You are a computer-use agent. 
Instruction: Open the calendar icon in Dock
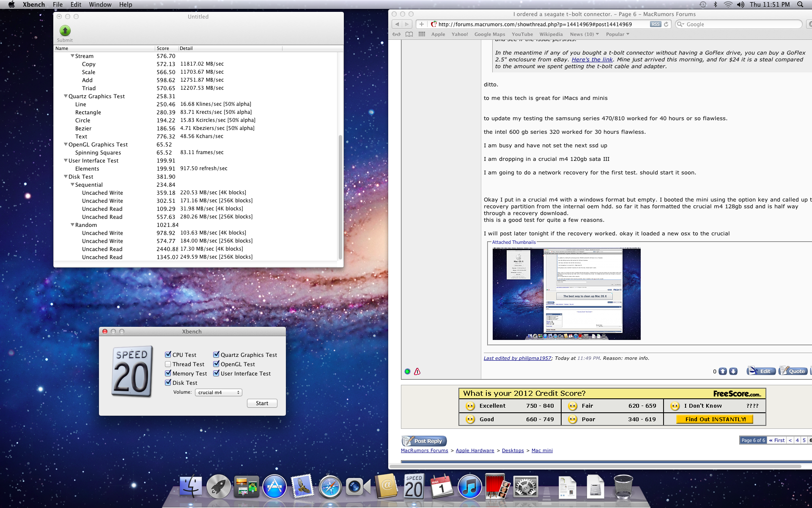(x=442, y=486)
